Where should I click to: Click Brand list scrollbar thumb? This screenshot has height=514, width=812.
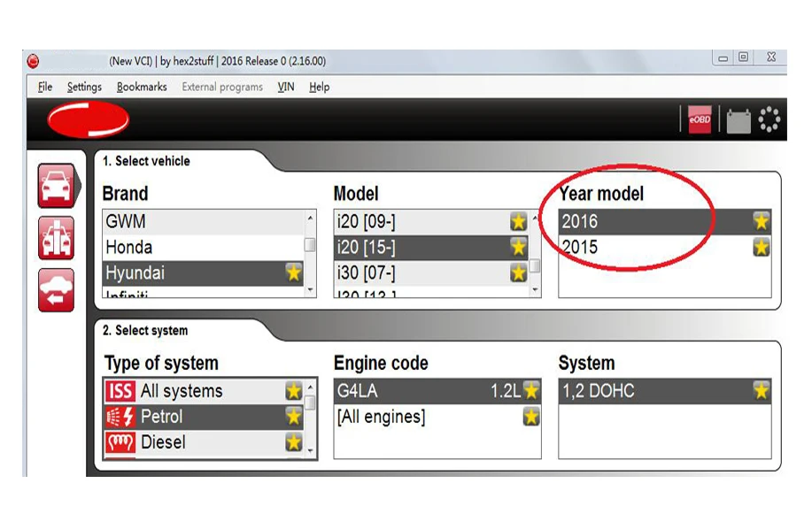point(310,245)
